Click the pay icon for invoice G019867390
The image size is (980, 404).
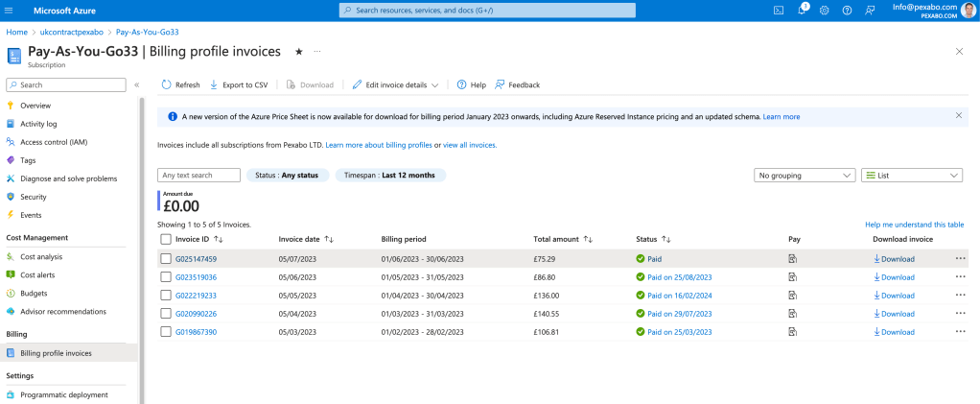792,332
